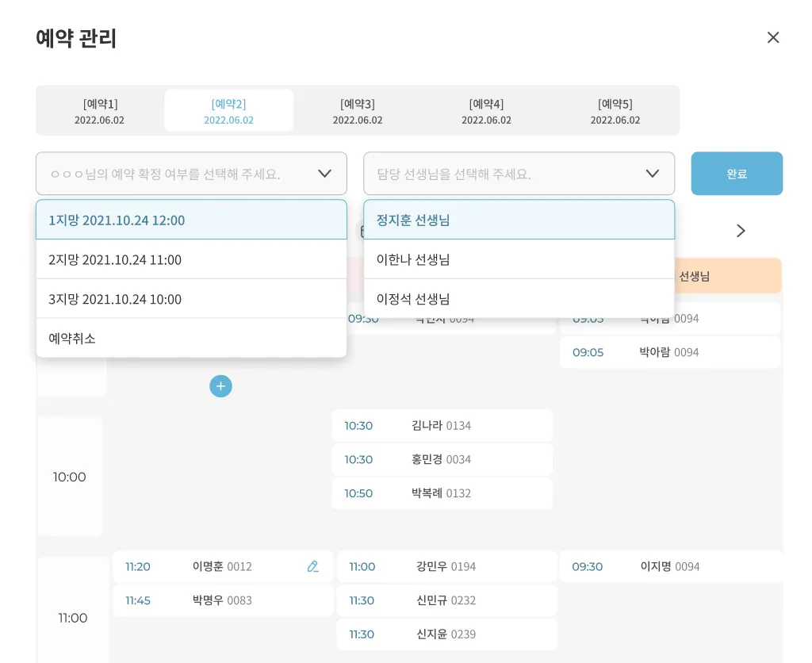This screenshot has width=812, height=663.
Task: Open 김나라 0134 appointment at 10:30
Action: (x=442, y=426)
